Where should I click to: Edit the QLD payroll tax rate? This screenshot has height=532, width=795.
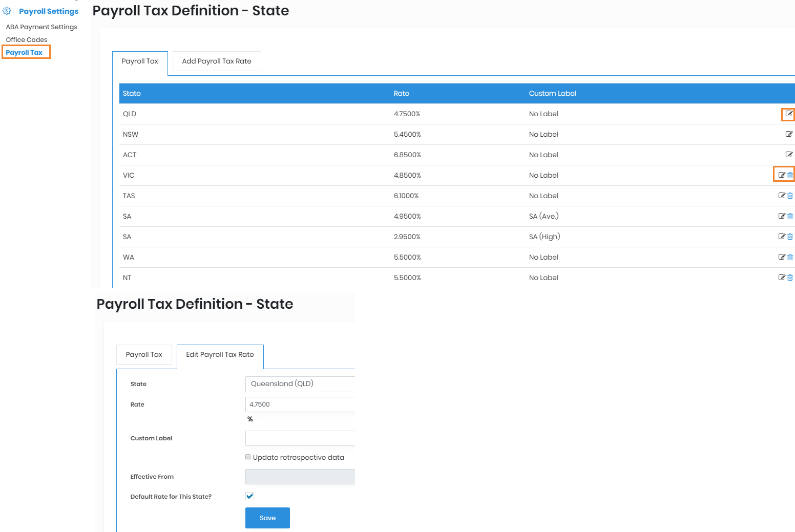coord(789,114)
